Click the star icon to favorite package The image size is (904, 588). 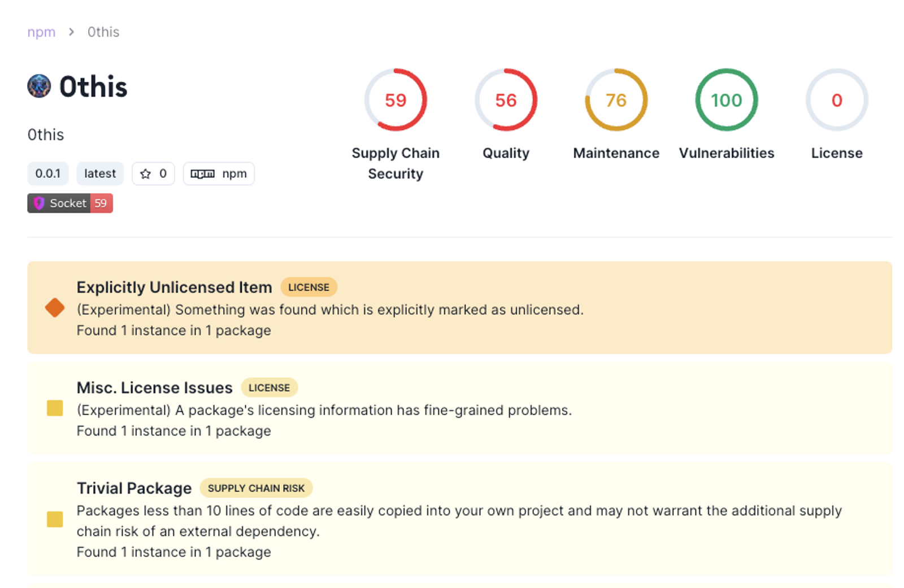click(x=146, y=174)
